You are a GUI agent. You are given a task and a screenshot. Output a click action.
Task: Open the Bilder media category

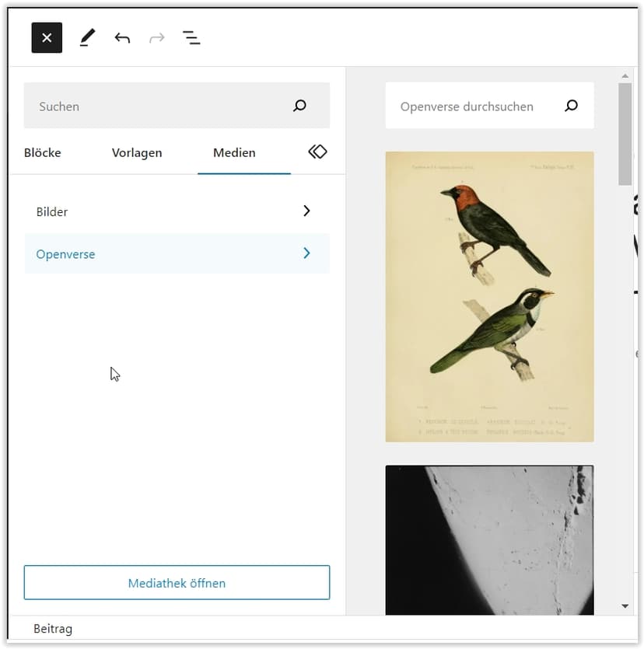[x=177, y=211]
